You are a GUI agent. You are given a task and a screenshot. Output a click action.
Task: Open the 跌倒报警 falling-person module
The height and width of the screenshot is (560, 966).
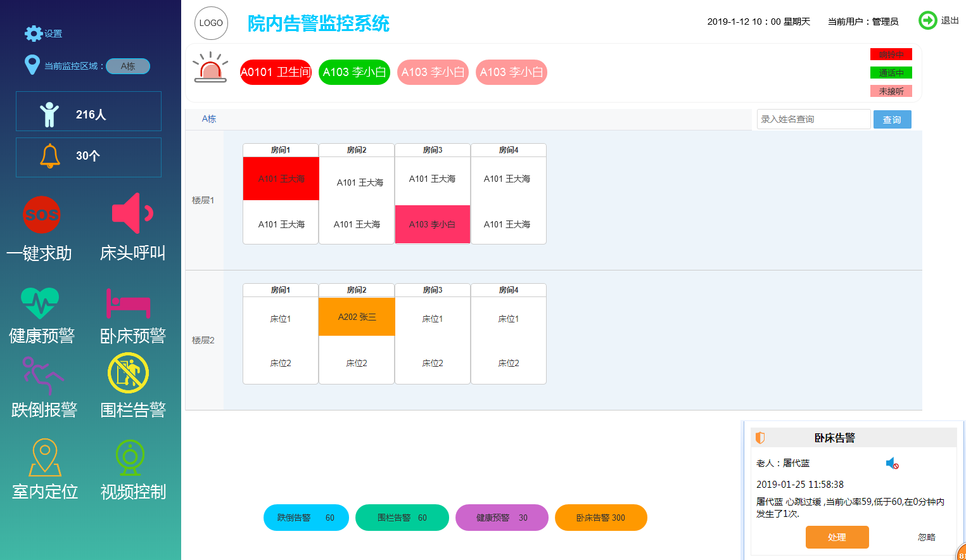43,375
